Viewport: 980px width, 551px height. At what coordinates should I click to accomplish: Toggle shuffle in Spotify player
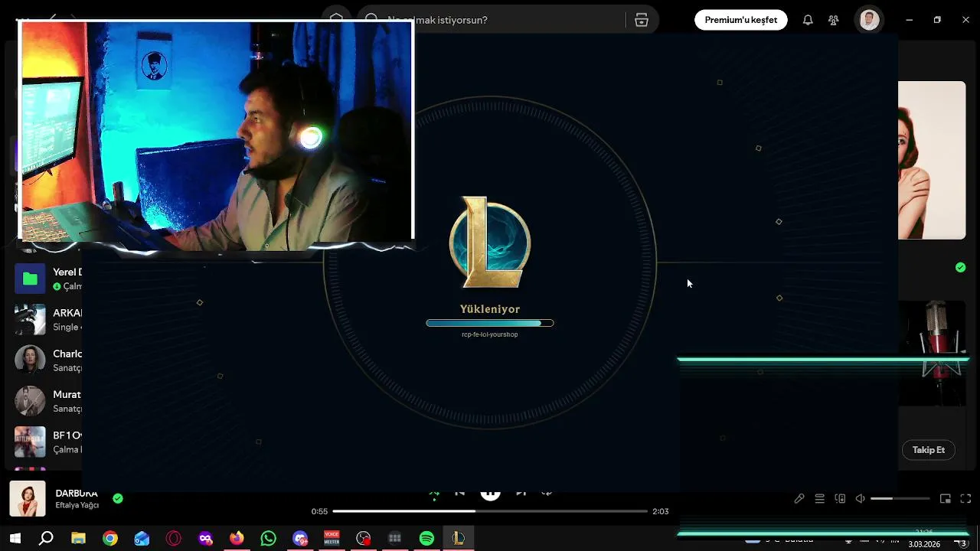click(434, 494)
